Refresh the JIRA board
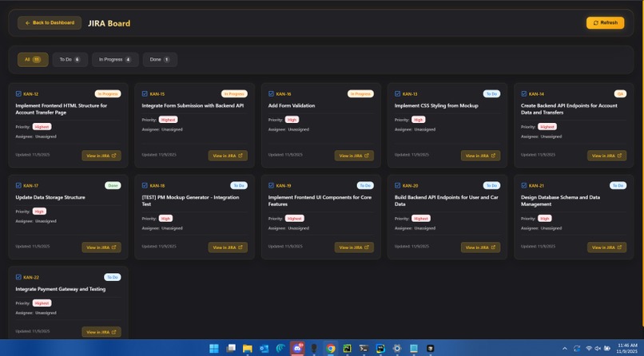The width and height of the screenshot is (644, 356). coord(605,23)
